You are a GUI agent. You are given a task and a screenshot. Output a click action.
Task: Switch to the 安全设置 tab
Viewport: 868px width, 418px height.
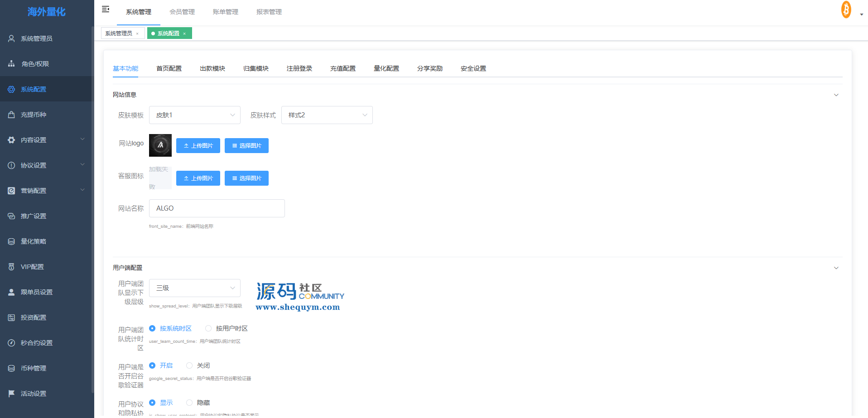click(473, 68)
